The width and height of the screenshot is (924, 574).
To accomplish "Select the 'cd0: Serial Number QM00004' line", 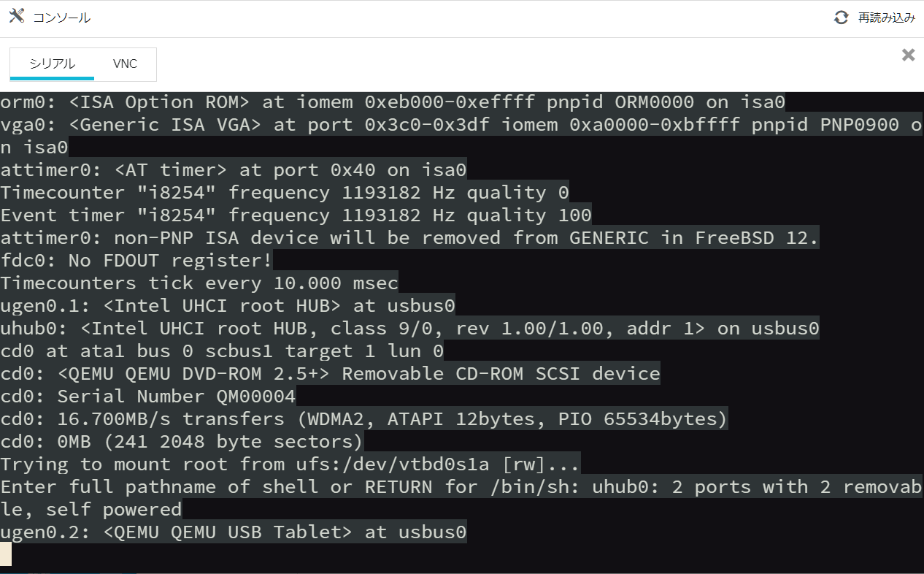I will (x=148, y=396).
